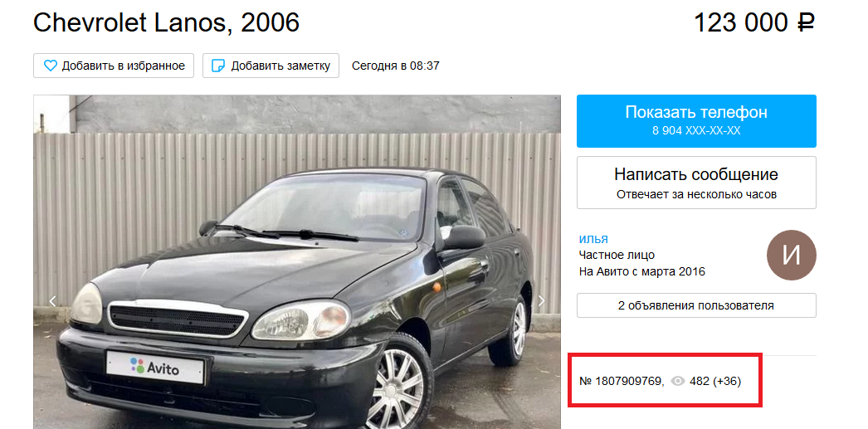
Task: Click the eye views icon
Action: pyautogui.click(x=678, y=381)
